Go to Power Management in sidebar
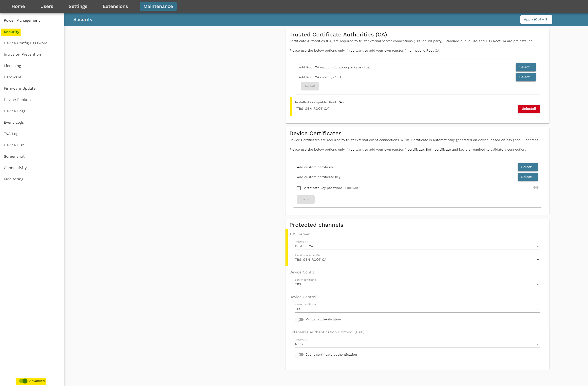This screenshot has height=386, width=588. point(22,20)
